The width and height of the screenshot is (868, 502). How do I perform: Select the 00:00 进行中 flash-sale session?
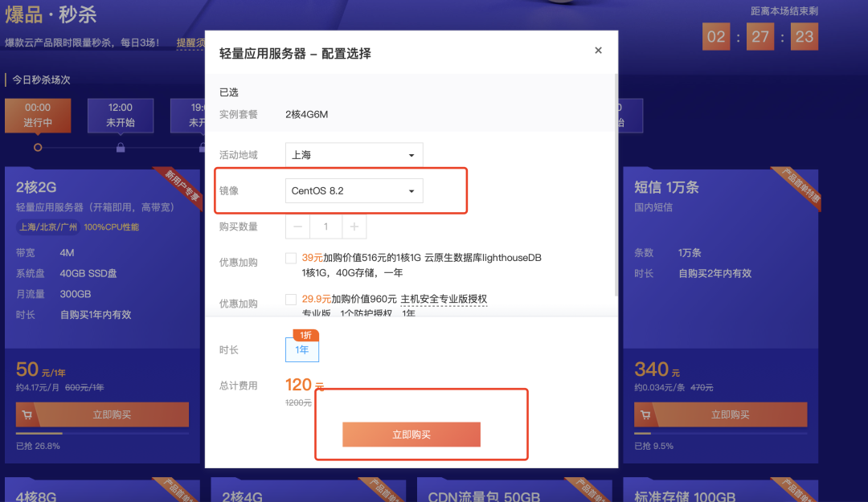pyautogui.click(x=38, y=115)
